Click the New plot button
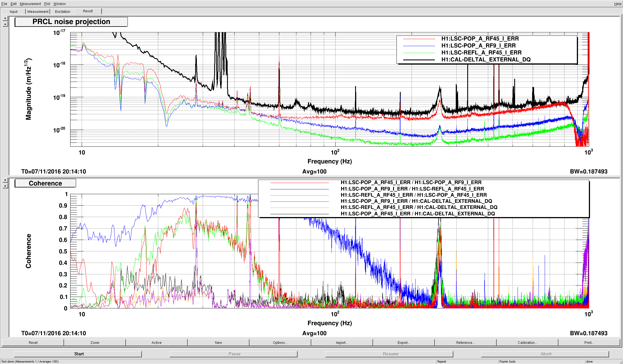 (218, 342)
